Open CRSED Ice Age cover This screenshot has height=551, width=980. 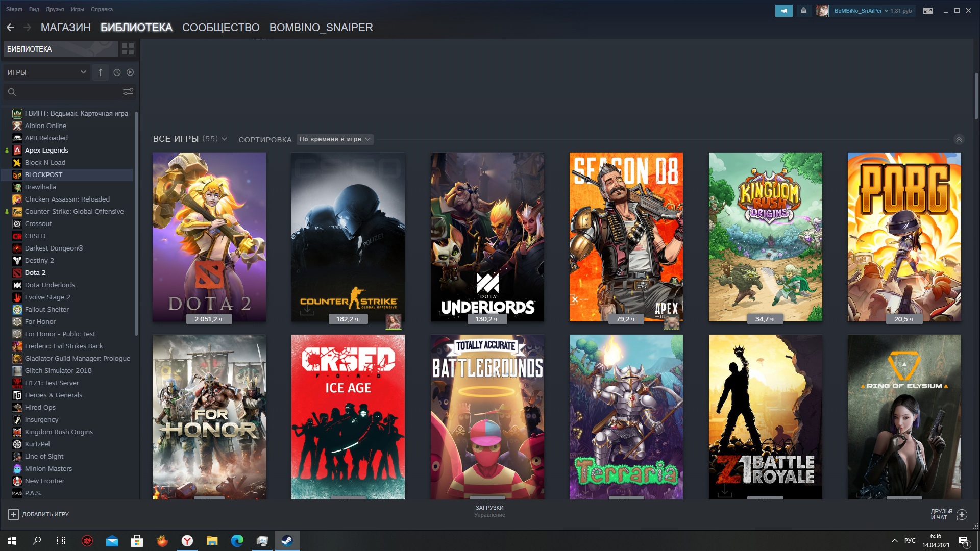(348, 417)
